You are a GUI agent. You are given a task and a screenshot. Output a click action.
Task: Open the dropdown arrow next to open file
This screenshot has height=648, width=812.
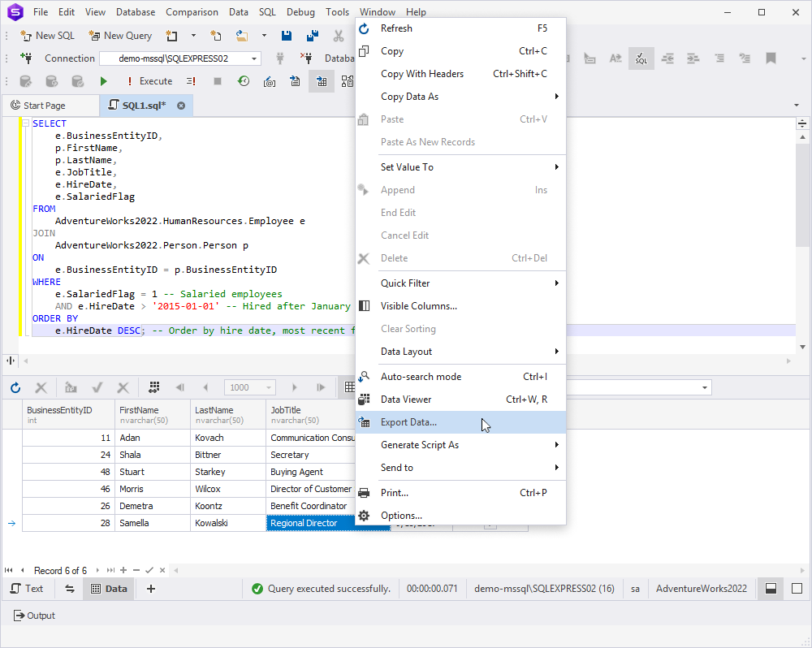click(x=264, y=36)
